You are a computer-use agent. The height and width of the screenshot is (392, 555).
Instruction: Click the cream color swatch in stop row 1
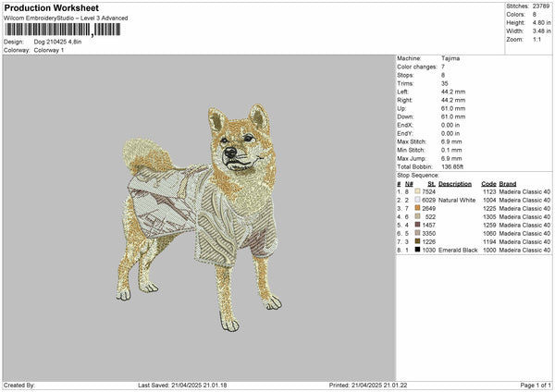417,191
